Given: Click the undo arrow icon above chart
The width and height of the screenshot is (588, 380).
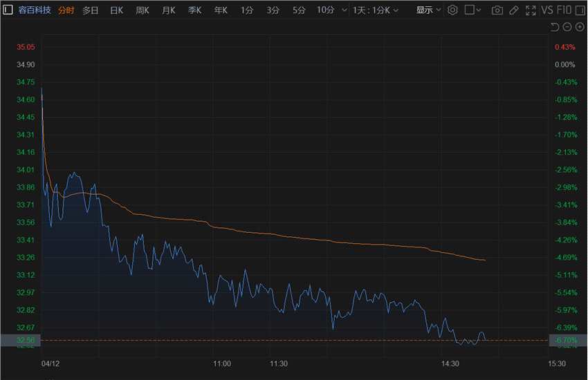Looking at the screenshot, I should click(555, 27).
